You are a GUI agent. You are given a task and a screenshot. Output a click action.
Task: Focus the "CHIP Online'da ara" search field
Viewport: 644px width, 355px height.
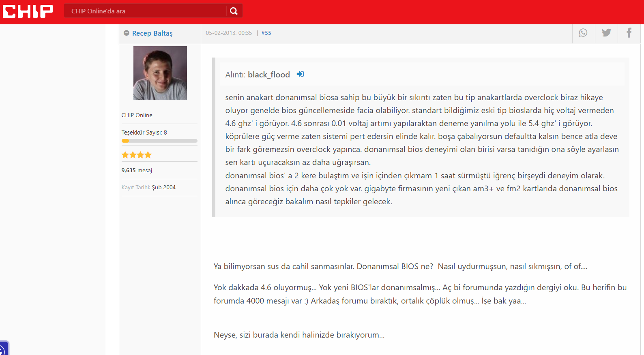coord(145,11)
